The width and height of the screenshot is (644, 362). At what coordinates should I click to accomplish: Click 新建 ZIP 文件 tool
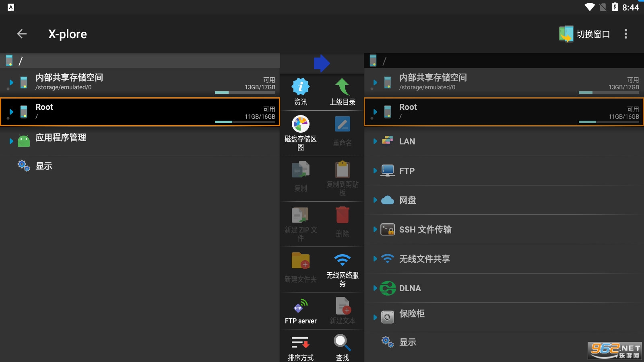pos(301,224)
